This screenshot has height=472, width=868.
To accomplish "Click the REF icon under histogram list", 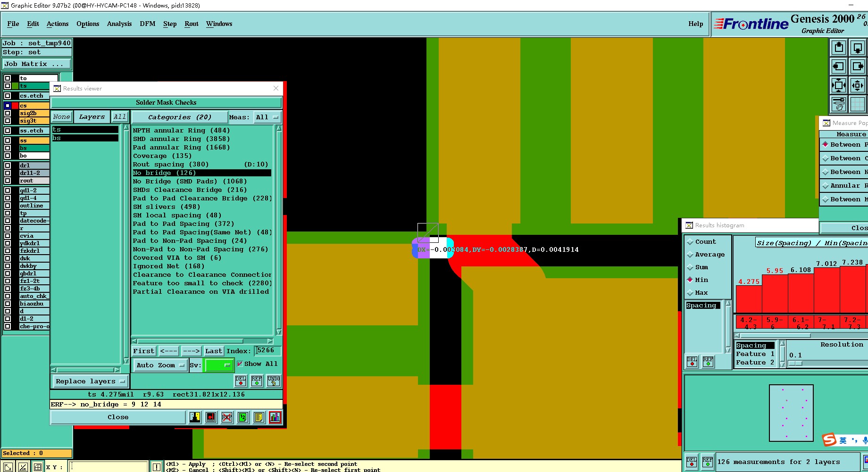I will (708, 362).
